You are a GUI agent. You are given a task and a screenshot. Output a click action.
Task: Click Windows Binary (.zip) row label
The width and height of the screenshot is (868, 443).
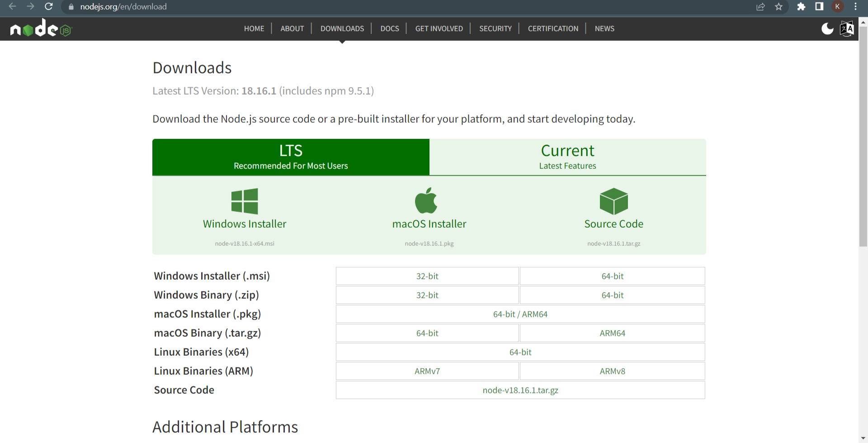coord(206,295)
